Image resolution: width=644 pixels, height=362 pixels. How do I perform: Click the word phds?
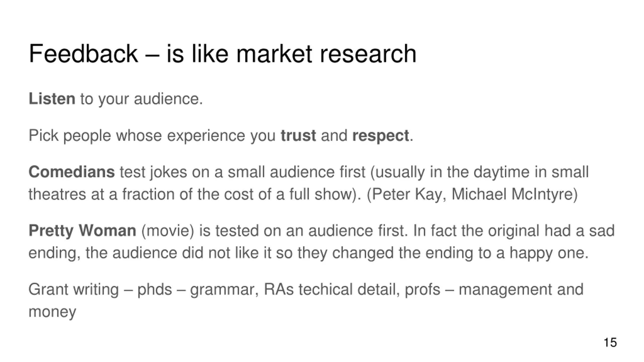(x=155, y=290)
